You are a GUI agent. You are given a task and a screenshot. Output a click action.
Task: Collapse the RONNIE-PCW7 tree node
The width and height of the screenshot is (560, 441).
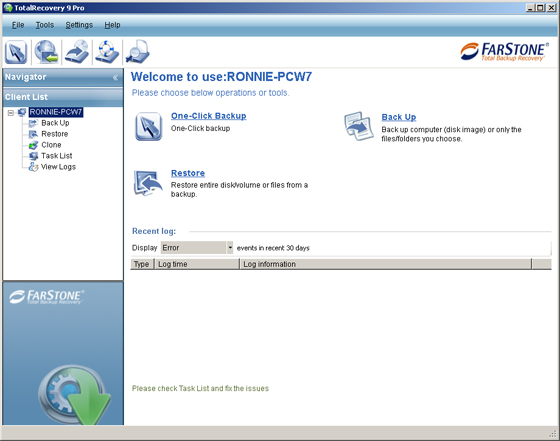(11, 113)
